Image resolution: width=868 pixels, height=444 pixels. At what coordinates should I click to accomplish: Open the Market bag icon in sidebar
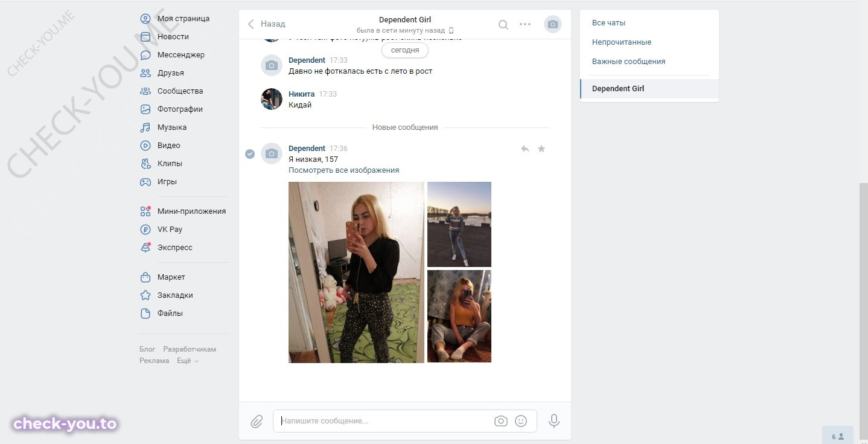click(x=145, y=277)
